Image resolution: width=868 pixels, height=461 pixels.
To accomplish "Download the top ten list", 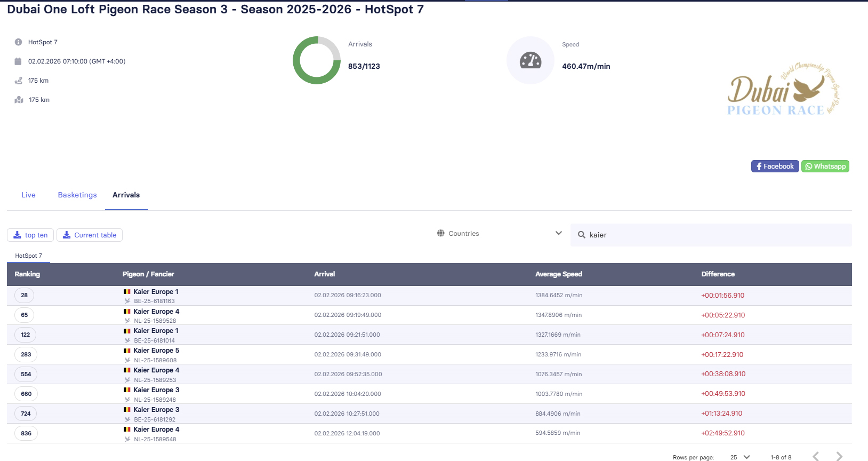I will pyautogui.click(x=30, y=235).
